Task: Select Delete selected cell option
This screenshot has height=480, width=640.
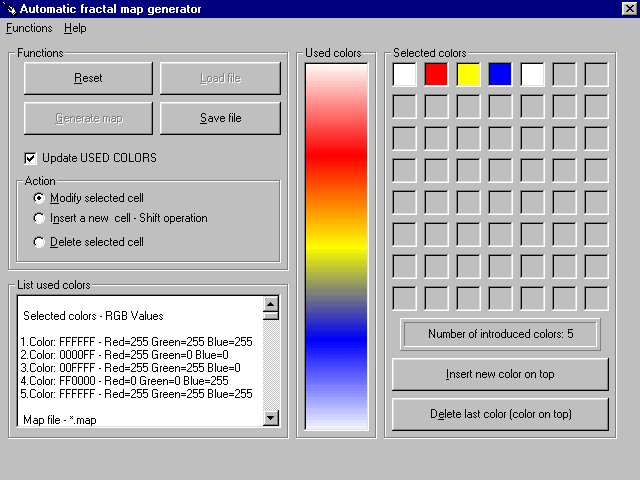Action: 39,242
